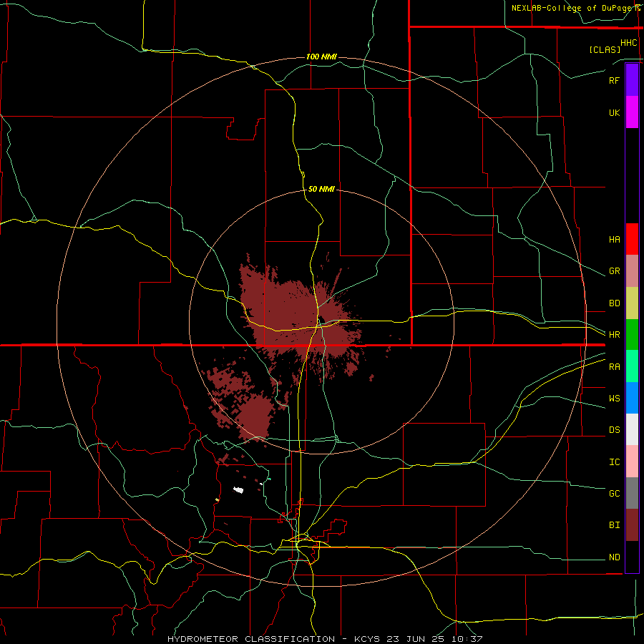Click the 'UK' legend label
This screenshot has width=644, height=644.
pos(614,112)
